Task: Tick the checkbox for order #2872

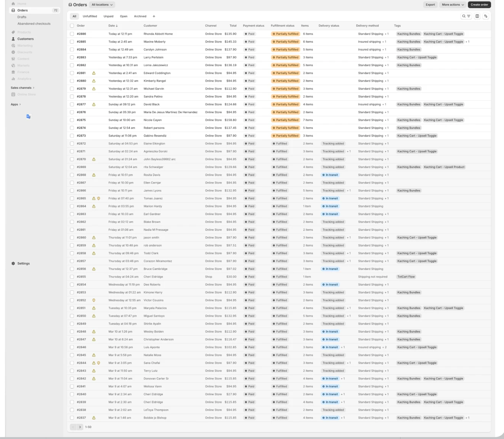Action: 72,144
